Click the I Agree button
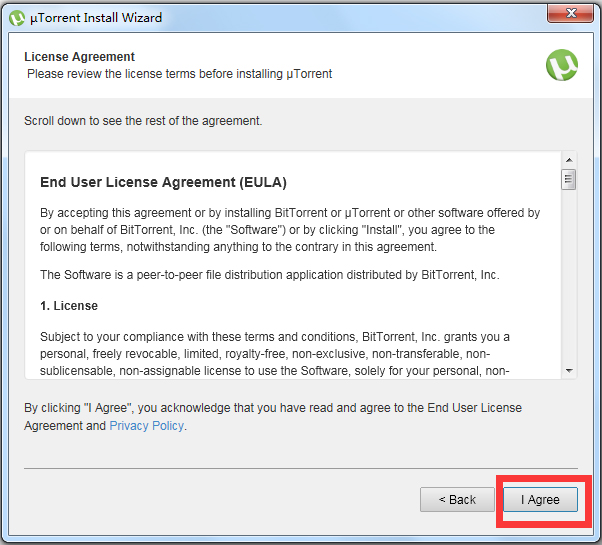602x545 pixels. (540, 499)
